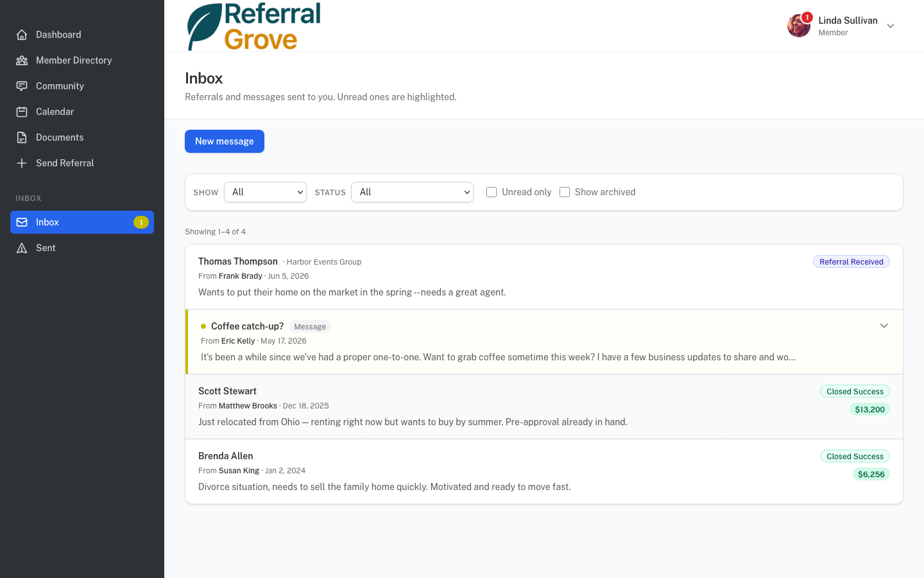
Task: Click the Send Referral plus icon
Action: 22,163
